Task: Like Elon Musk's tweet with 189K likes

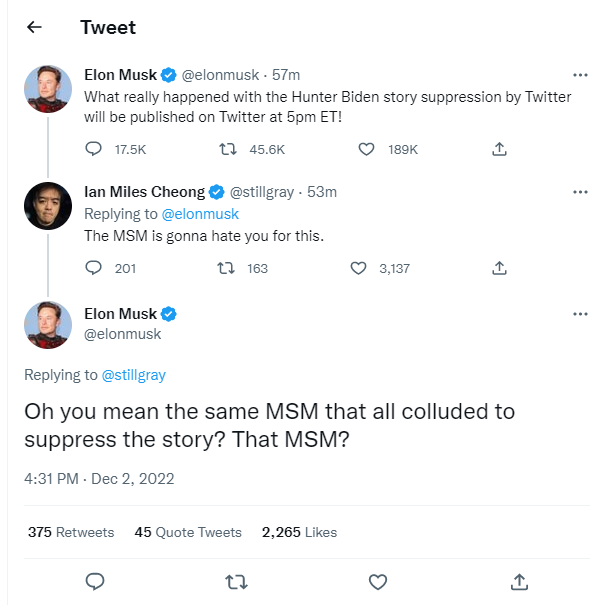Action: coord(367,149)
